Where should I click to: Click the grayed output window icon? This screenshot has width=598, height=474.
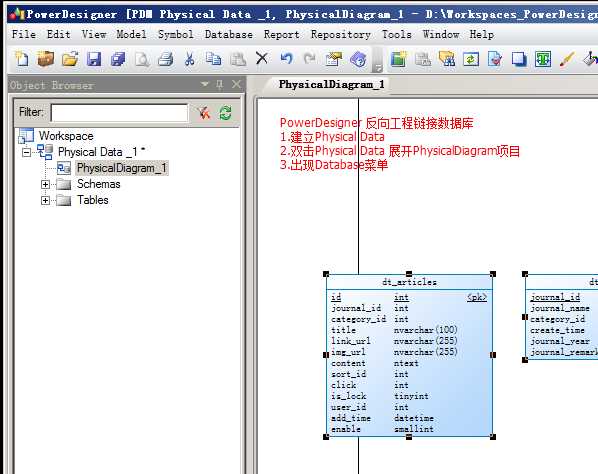tap(423, 59)
